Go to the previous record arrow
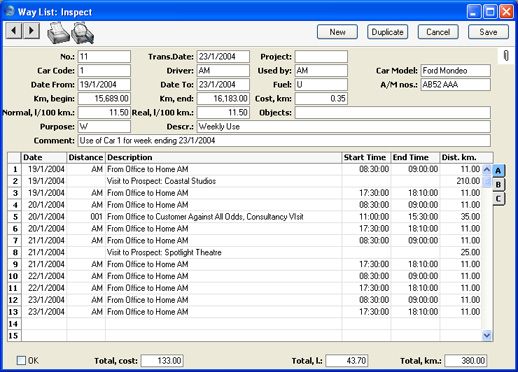518x372 pixels. (14, 31)
